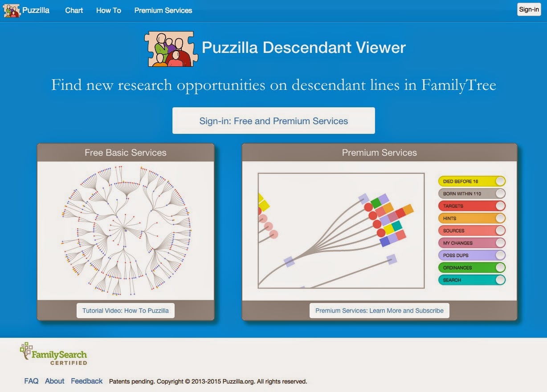The width and height of the screenshot is (547, 392).
Task: Click the Premium Services panel header
Action: 380,153
